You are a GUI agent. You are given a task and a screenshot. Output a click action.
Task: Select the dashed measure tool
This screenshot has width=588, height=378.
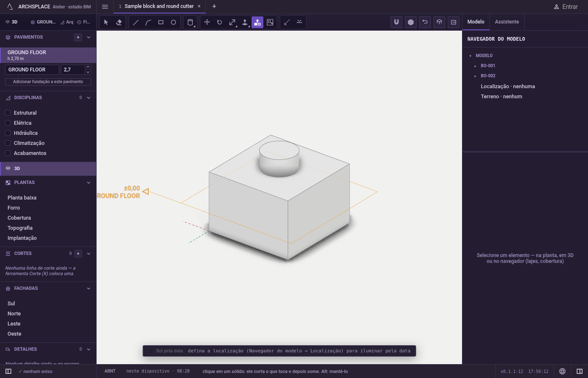click(x=287, y=22)
